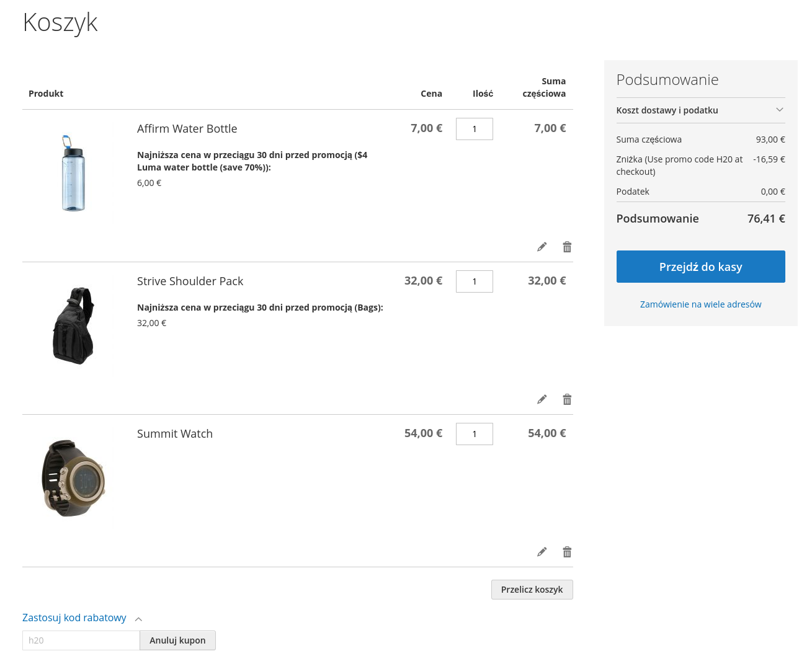This screenshot has width=812, height=664.
Task: Edit Strive Shoulder Pack with pencil icon
Action: [542, 399]
